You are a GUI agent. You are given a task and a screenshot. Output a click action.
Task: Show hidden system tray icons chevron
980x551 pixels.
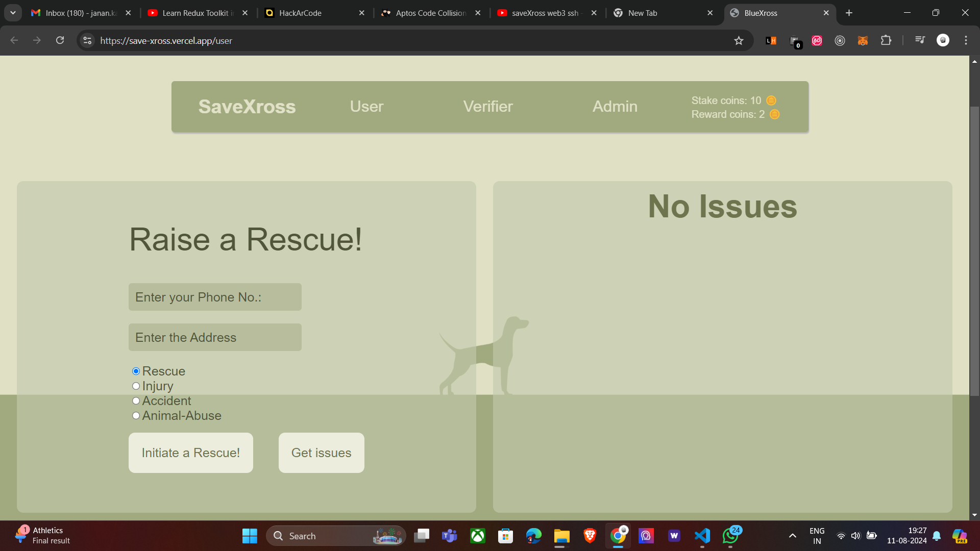click(792, 536)
